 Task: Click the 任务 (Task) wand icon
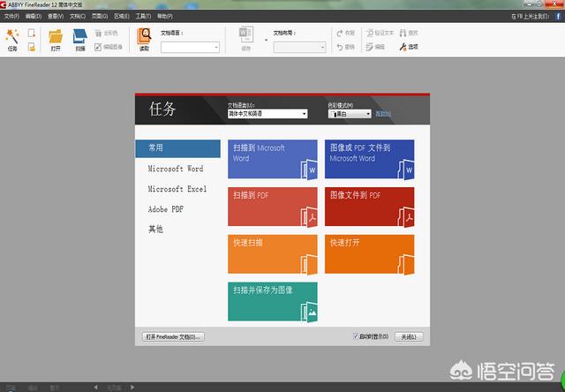point(12,38)
